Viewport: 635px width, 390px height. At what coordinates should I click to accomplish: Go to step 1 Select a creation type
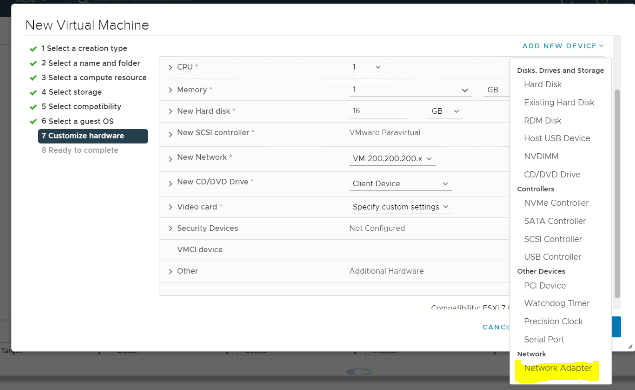point(84,49)
